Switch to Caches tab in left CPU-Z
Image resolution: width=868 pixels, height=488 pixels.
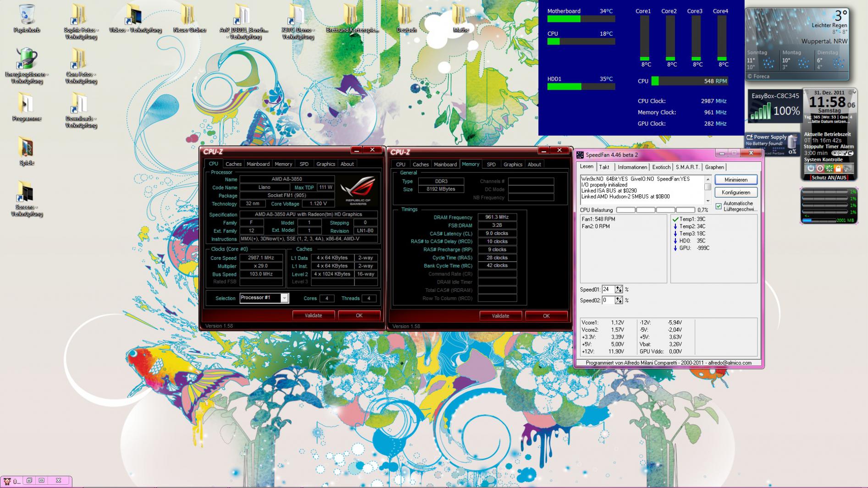pyautogui.click(x=233, y=164)
